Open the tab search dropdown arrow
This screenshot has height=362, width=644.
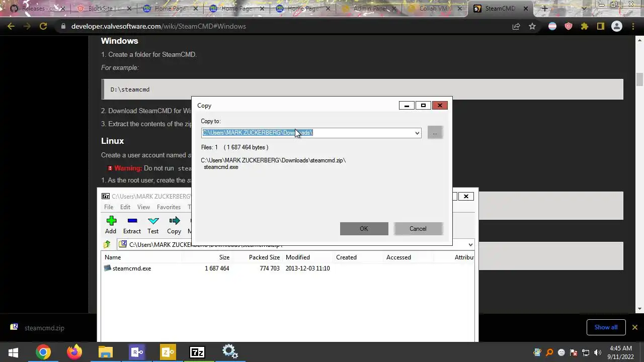pos(584,9)
